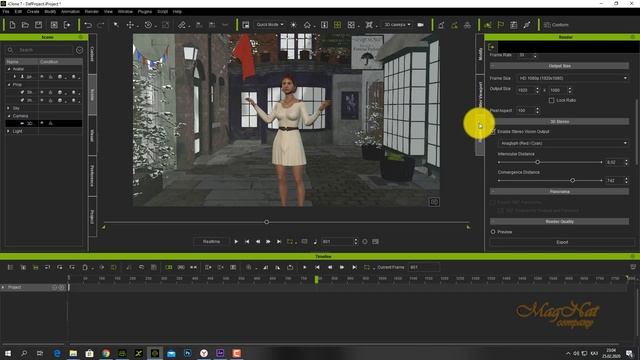The width and height of the screenshot is (640, 360).
Task: Select the Preview render quality radio button
Action: click(x=493, y=232)
